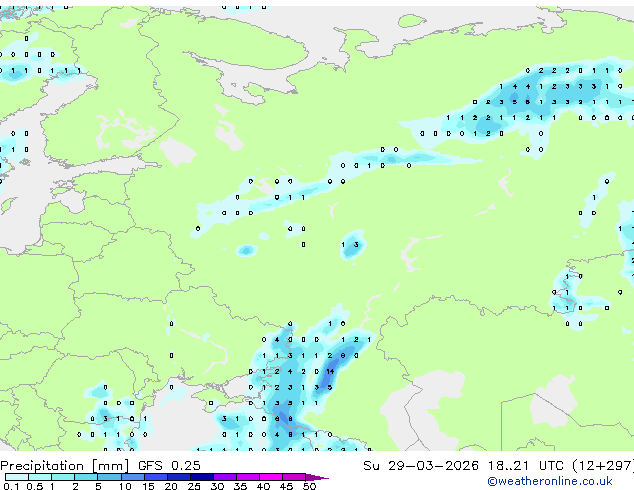Image resolution: width=634 pixels, height=490 pixels.
Task: Click the 40–45 mm magenta legend swatch
Action: 271,477
